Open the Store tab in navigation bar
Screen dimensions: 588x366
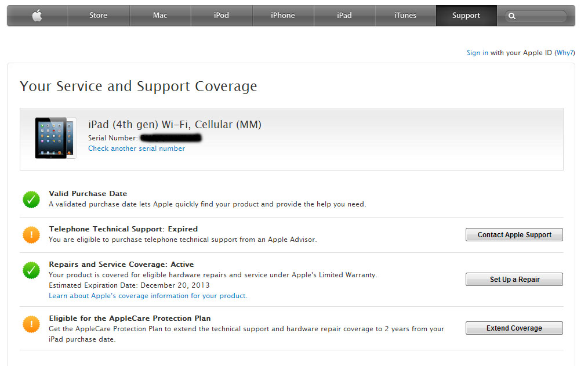[98, 16]
